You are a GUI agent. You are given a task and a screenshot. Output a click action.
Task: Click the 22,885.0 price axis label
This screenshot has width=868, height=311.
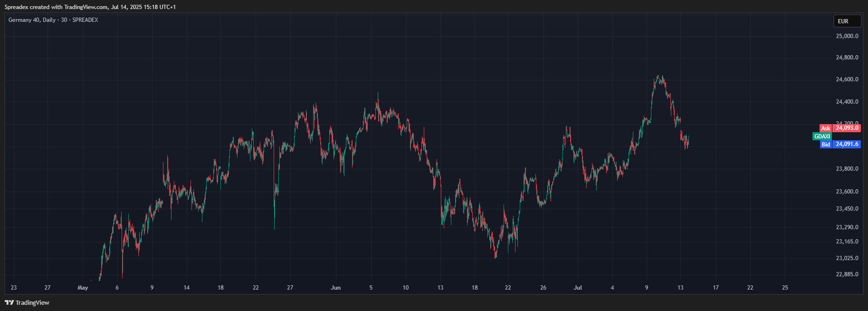(x=847, y=274)
